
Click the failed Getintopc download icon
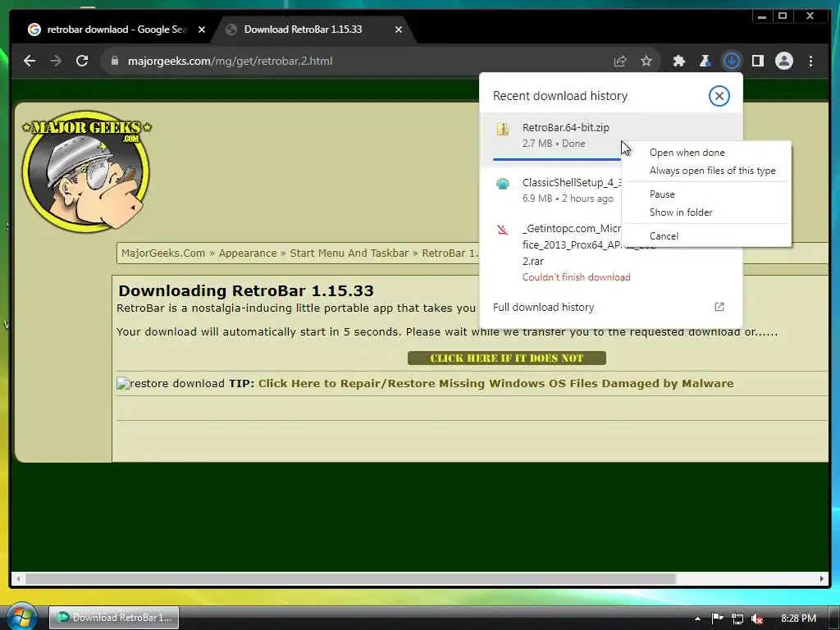(503, 230)
